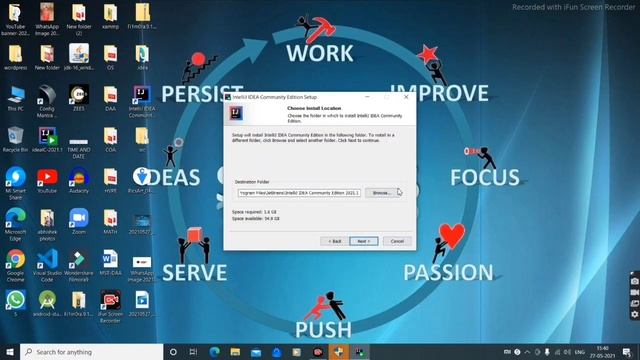Select the Visual Studio Code desktop shortcut
The height and width of the screenshot is (360, 640).
coord(47,265)
